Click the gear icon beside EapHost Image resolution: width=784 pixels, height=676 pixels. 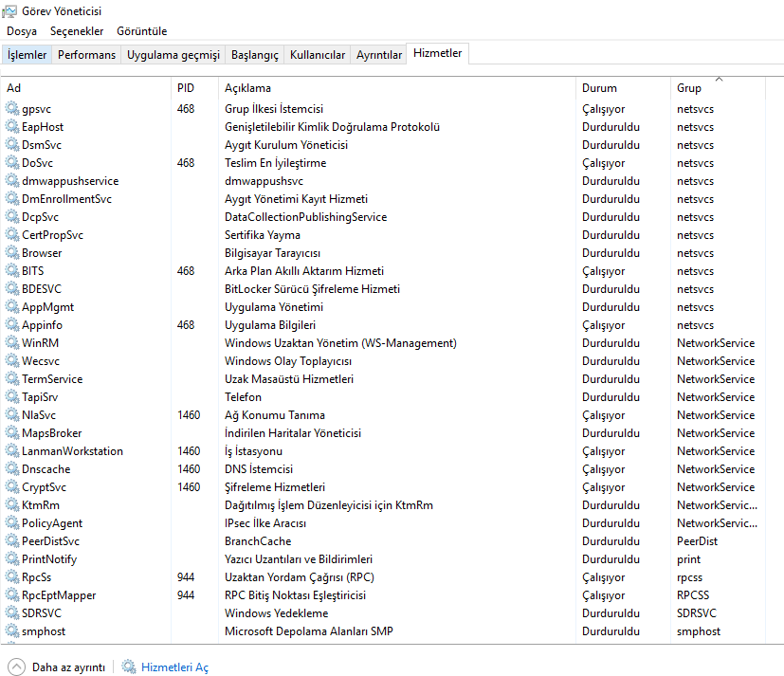click(12, 126)
